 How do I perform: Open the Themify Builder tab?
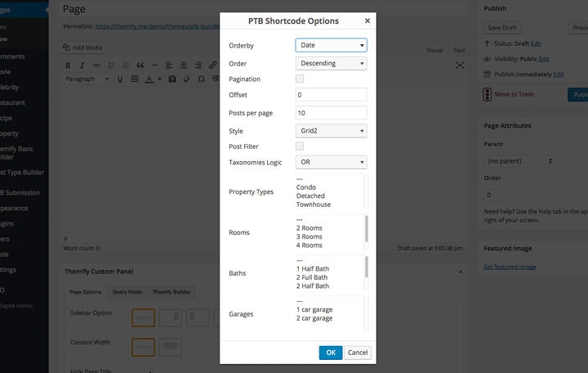click(x=171, y=292)
